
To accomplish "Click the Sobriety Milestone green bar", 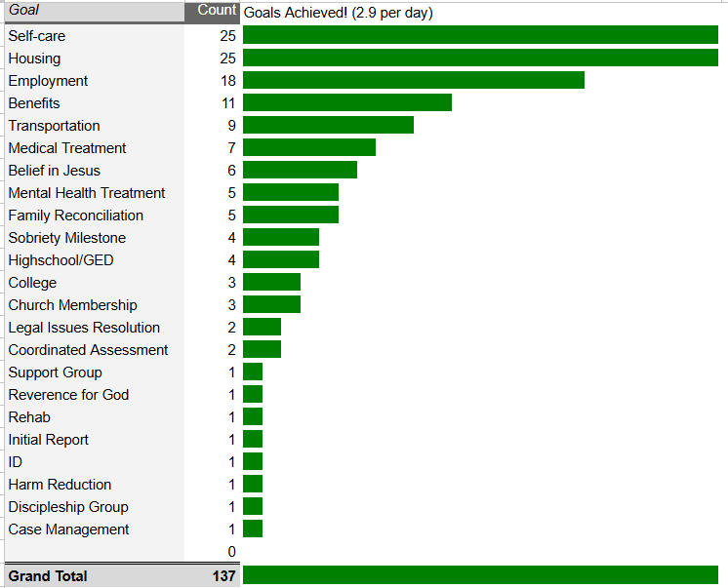I will (281, 237).
